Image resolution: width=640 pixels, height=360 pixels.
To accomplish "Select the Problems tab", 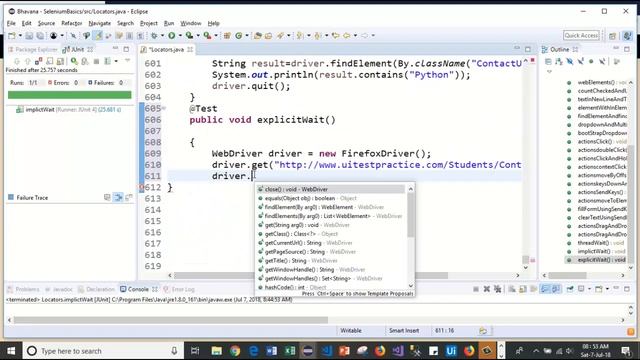I will click(x=23, y=289).
